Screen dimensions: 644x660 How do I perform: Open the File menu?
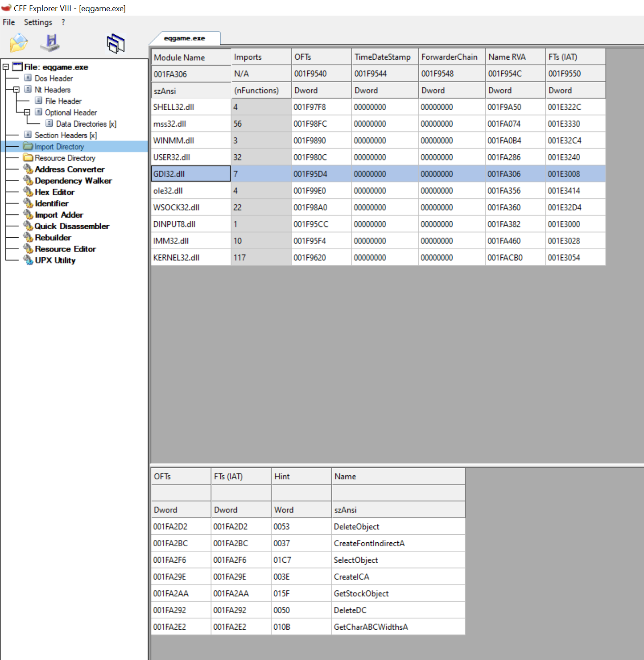coord(9,22)
